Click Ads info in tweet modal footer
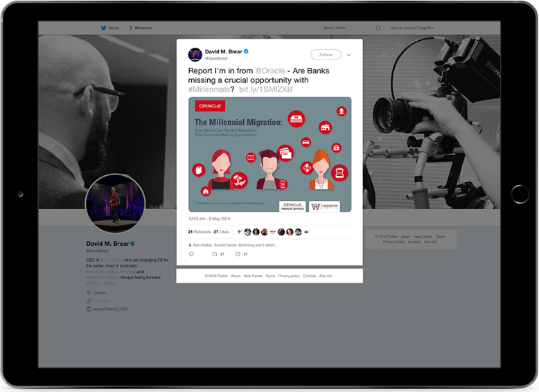Screen dimensions: 539x392 (x=326, y=276)
